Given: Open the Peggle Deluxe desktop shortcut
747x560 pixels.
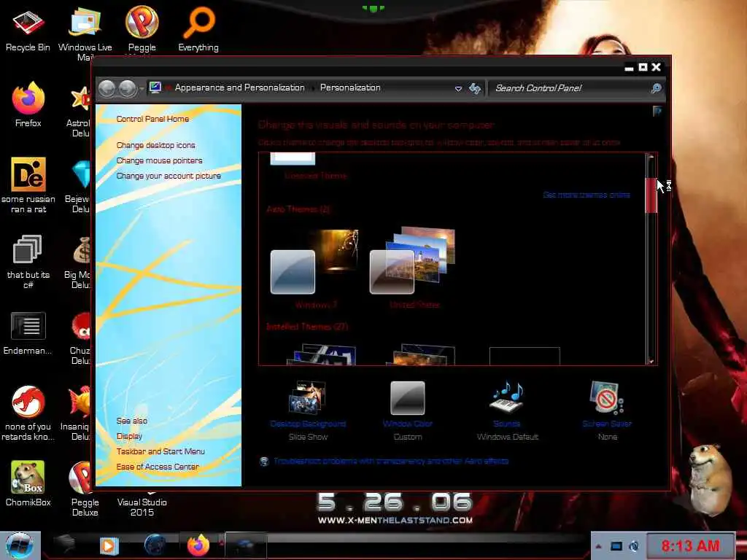Looking at the screenshot, I should point(85,489).
